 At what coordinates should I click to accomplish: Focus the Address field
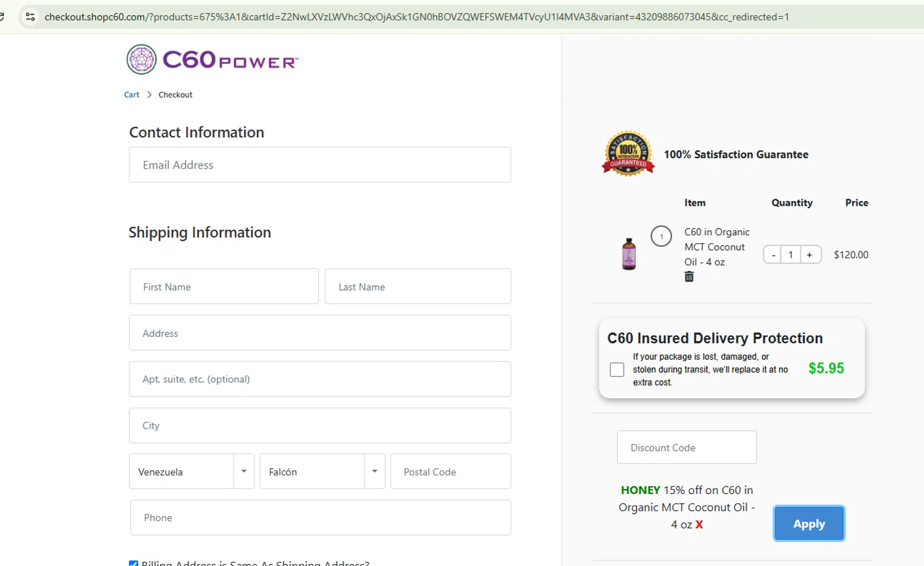(x=320, y=333)
